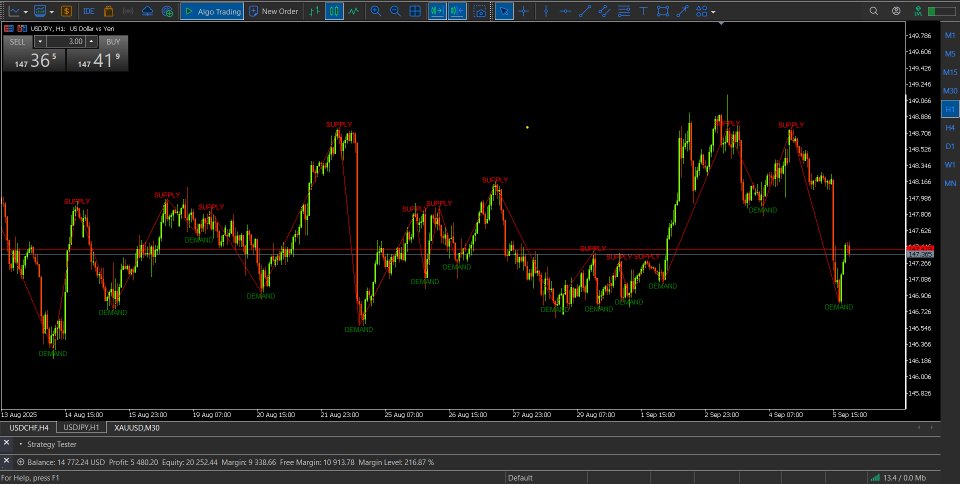Toggle chart shift from right edge

[x=457, y=11]
